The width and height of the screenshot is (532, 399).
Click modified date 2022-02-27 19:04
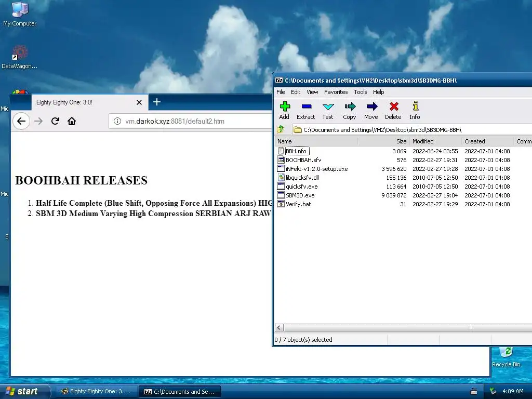[x=435, y=195]
